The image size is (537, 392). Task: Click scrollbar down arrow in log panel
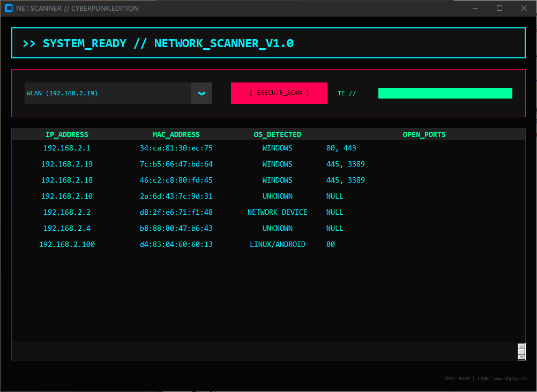click(521, 357)
